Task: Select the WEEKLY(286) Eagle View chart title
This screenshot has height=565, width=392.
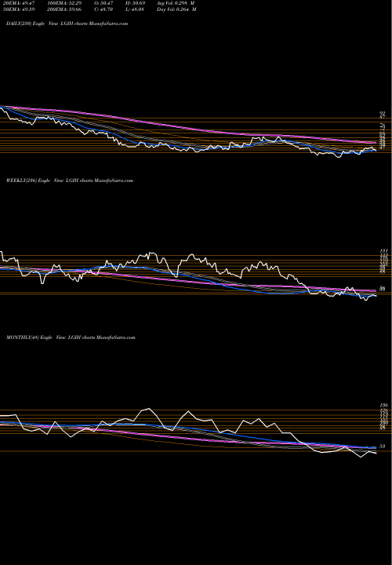Action: point(70,180)
